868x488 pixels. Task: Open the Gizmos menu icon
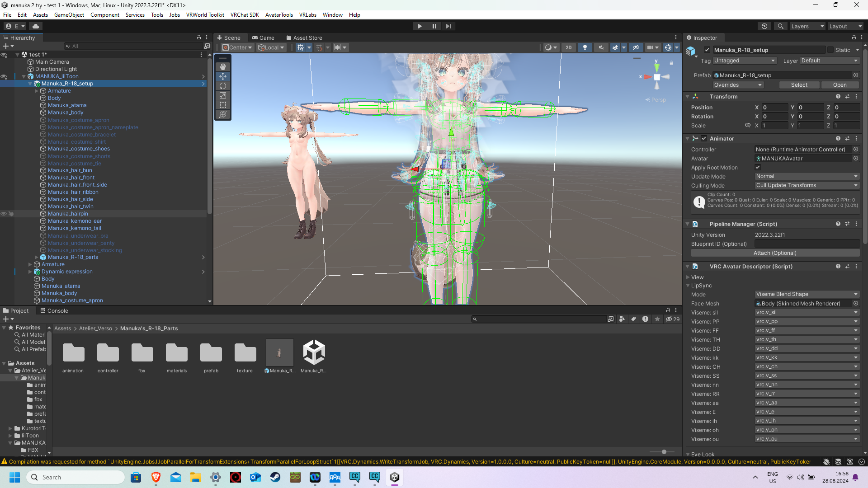[668, 47]
